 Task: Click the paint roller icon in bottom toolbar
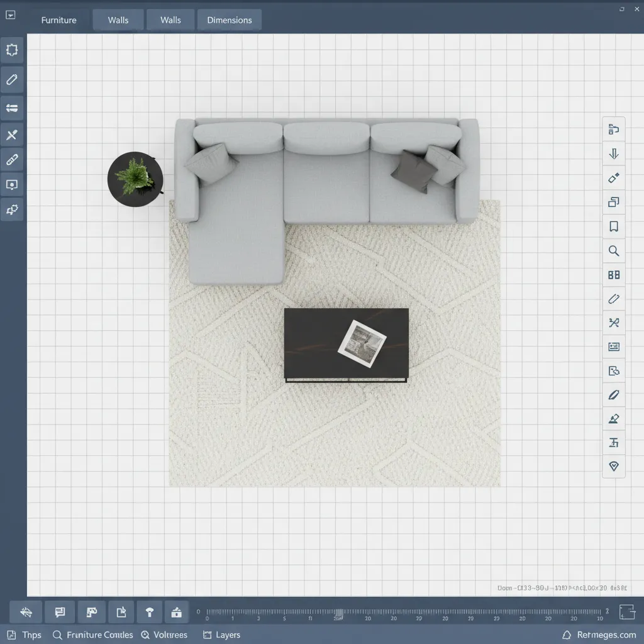(x=91, y=613)
